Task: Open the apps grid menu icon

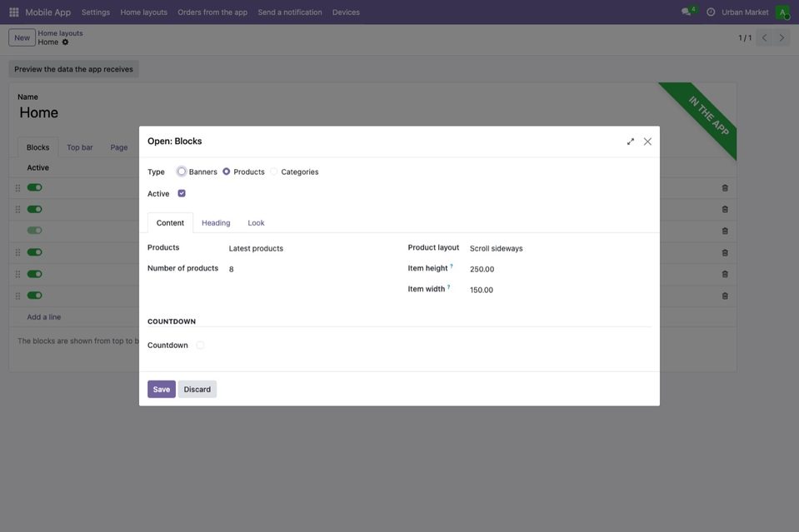Action: [x=14, y=12]
